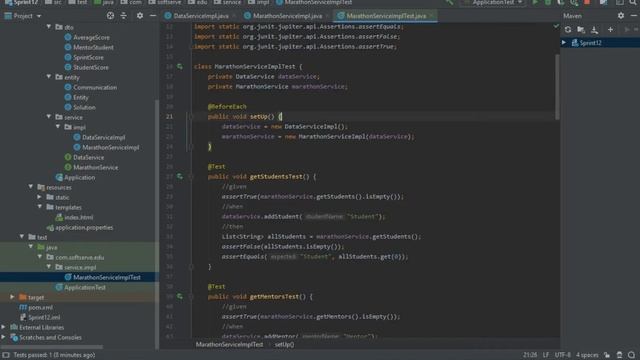Click the Build hammer icon
Screen dimensions: 640x360
coord(449,2)
